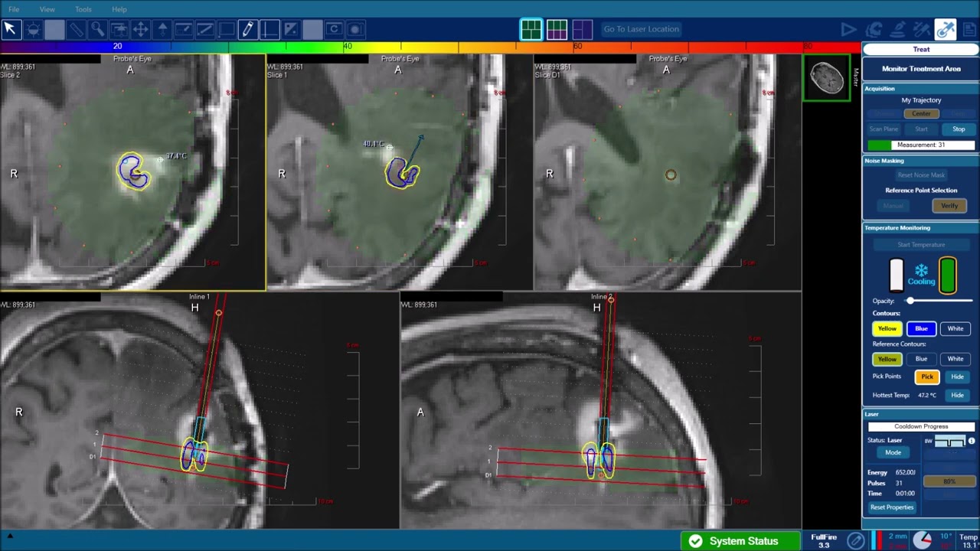The height and width of the screenshot is (551, 980).
Task: Click the 47.2 °C hottest temp value
Action: point(927,396)
